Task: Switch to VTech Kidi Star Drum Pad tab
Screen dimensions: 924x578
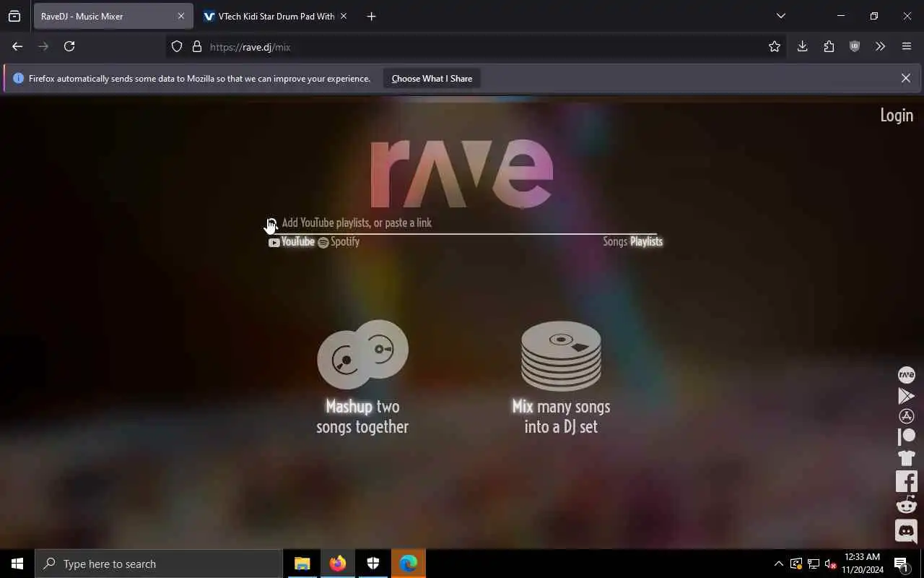Action: (276, 16)
